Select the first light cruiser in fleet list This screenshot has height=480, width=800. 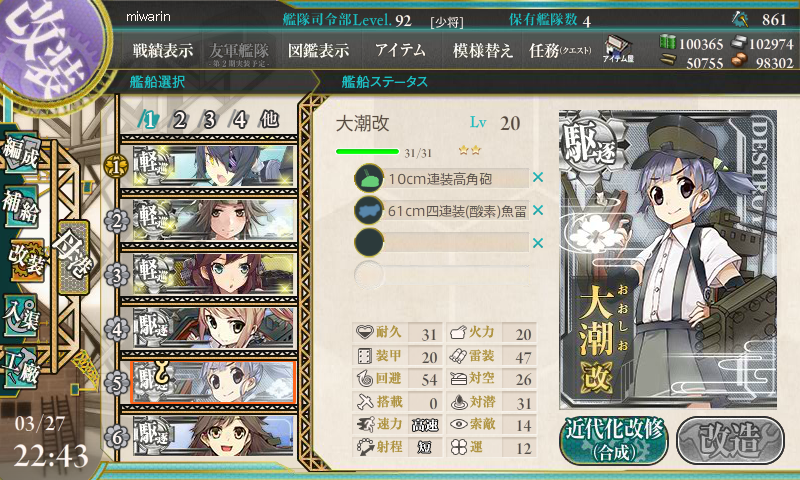tap(214, 166)
